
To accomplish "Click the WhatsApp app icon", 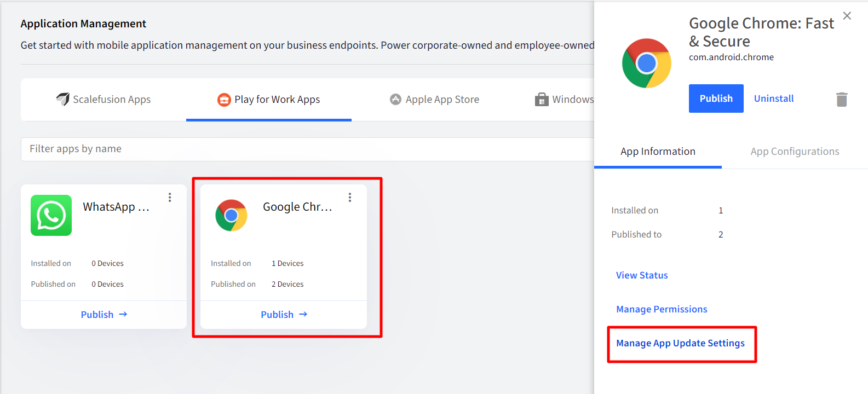I will coord(51,216).
